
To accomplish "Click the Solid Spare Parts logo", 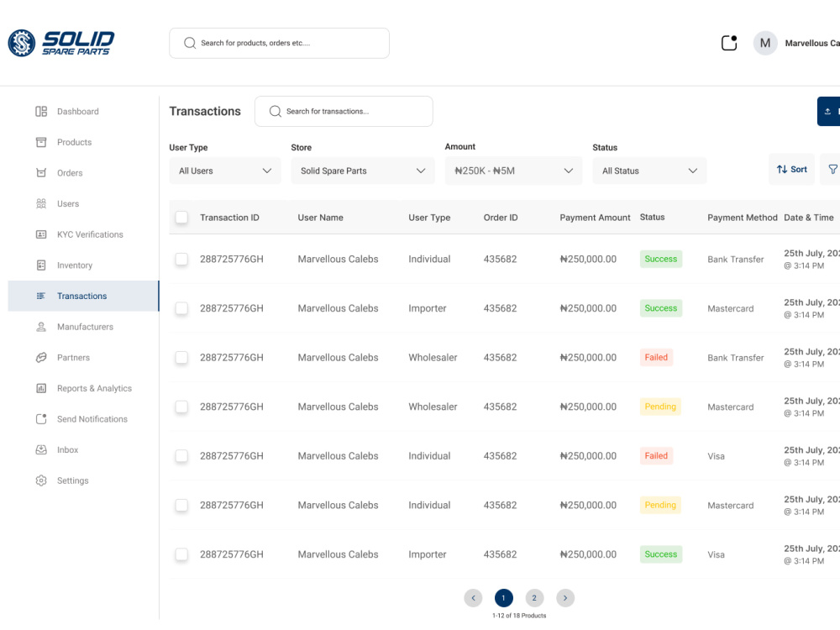I will coord(61,43).
